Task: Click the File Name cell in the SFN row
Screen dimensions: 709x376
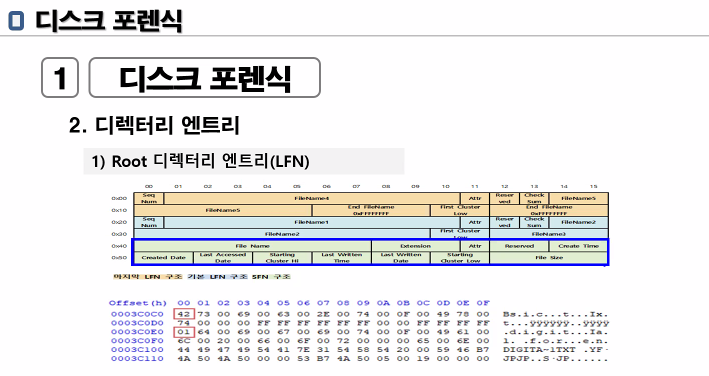Action: [253, 246]
